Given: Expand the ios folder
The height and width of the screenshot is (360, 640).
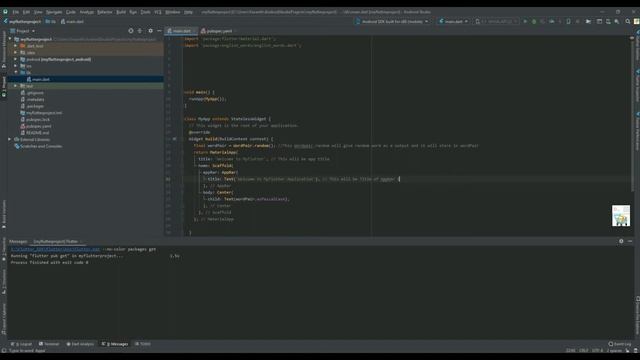Looking at the screenshot, I should coord(16,66).
